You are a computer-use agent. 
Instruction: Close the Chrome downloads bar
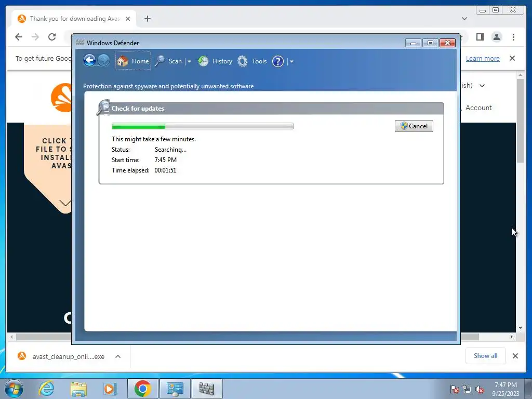point(515,355)
